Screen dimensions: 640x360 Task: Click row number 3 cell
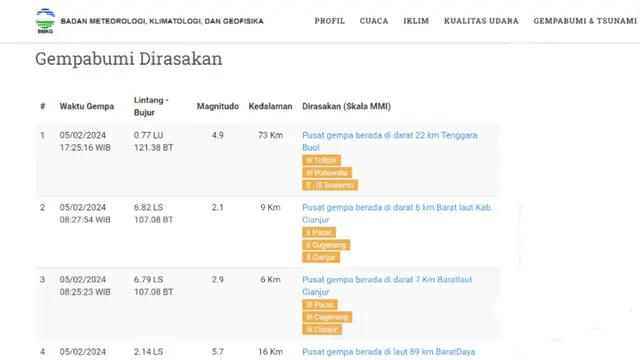42,280
